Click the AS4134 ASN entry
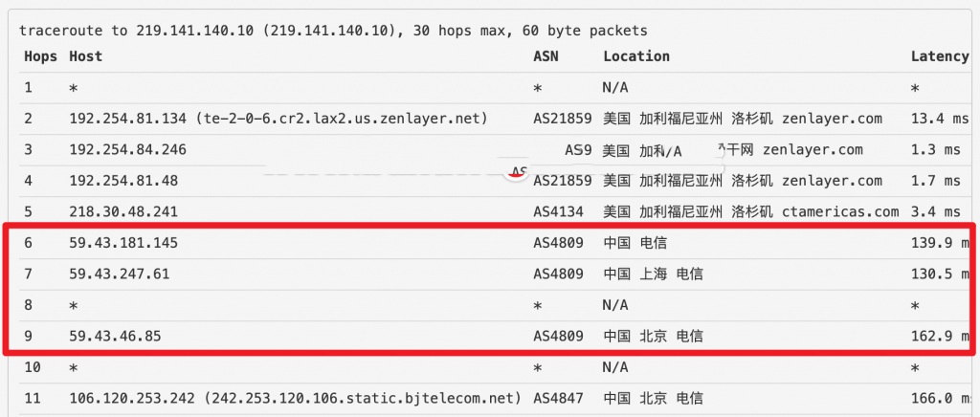Screen dimensions: 980x417 pos(558,211)
